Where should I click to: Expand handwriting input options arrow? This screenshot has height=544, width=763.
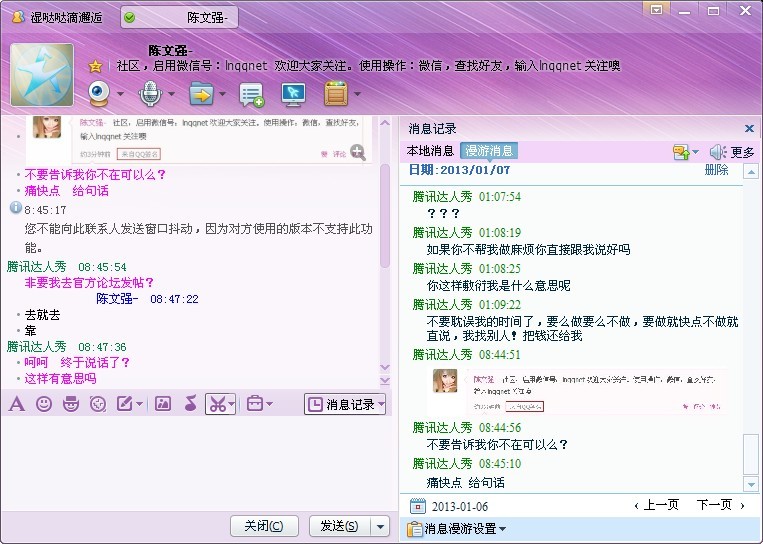click(x=140, y=404)
